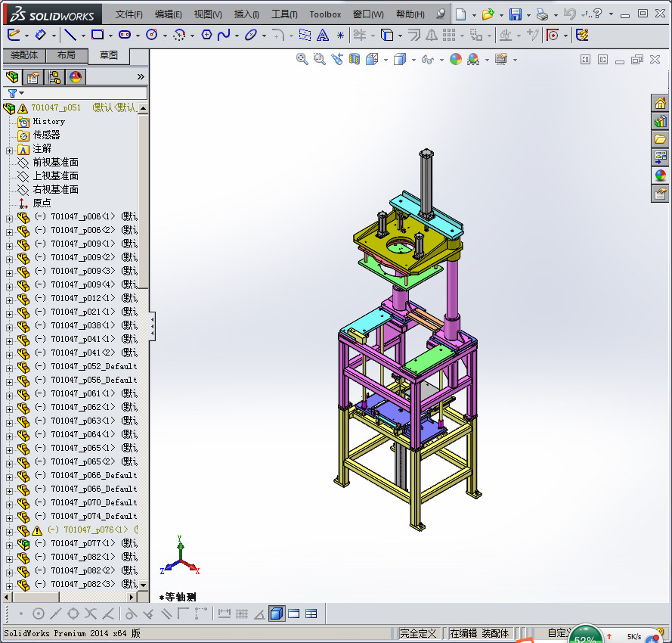Image resolution: width=672 pixels, height=643 pixels.
Task: Open the DisplayManager tab icon
Action: 76,77
